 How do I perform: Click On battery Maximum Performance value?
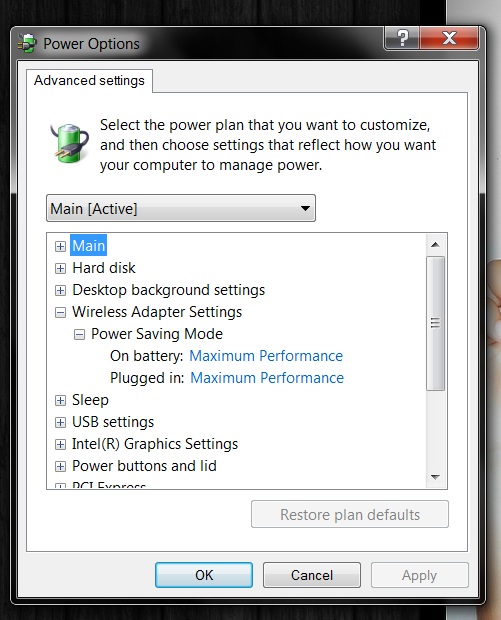(266, 356)
